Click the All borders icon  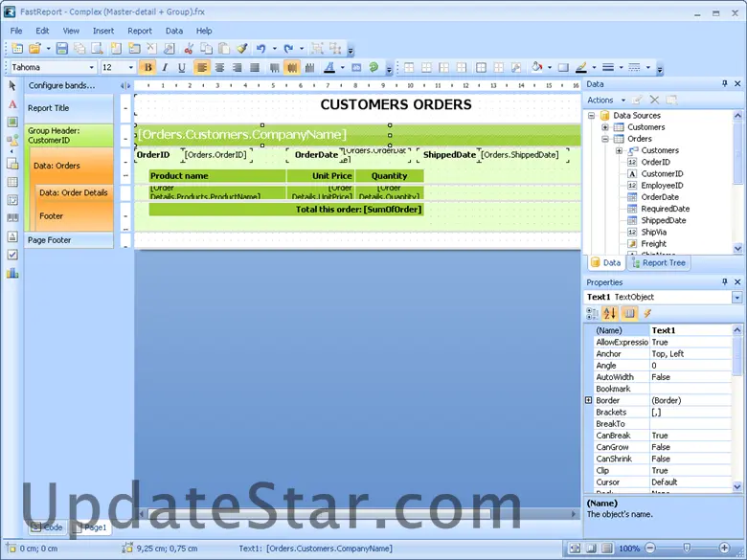pos(481,68)
